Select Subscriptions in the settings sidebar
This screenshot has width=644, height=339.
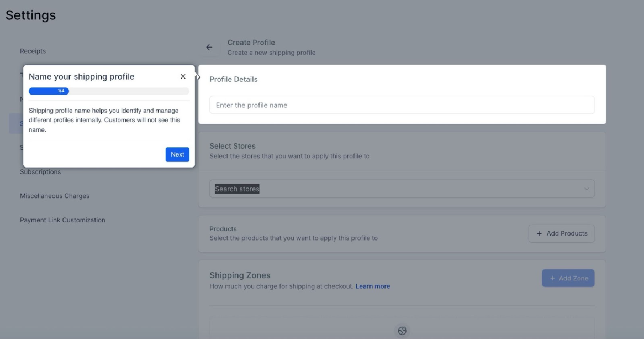point(40,172)
